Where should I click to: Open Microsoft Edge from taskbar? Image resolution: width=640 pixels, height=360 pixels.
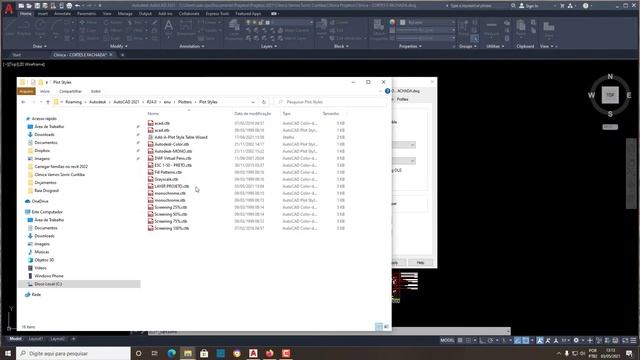pos(171,353)
